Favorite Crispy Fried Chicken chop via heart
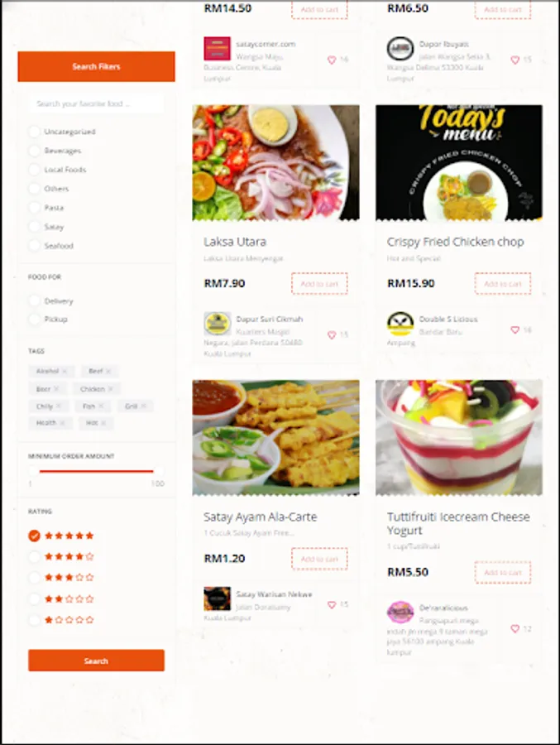The width and height of the screenshot is (560, 745). 515,329
